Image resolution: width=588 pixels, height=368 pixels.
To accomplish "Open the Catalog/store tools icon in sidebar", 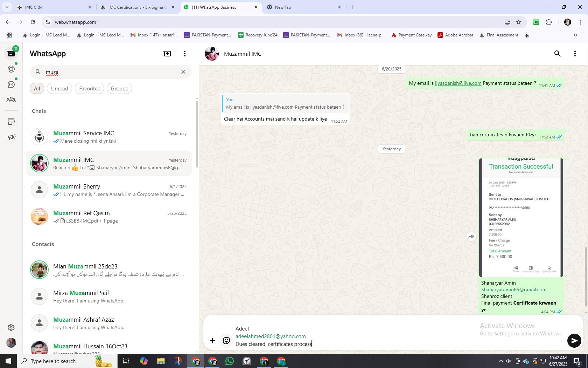I will click(x=11, y=122).
